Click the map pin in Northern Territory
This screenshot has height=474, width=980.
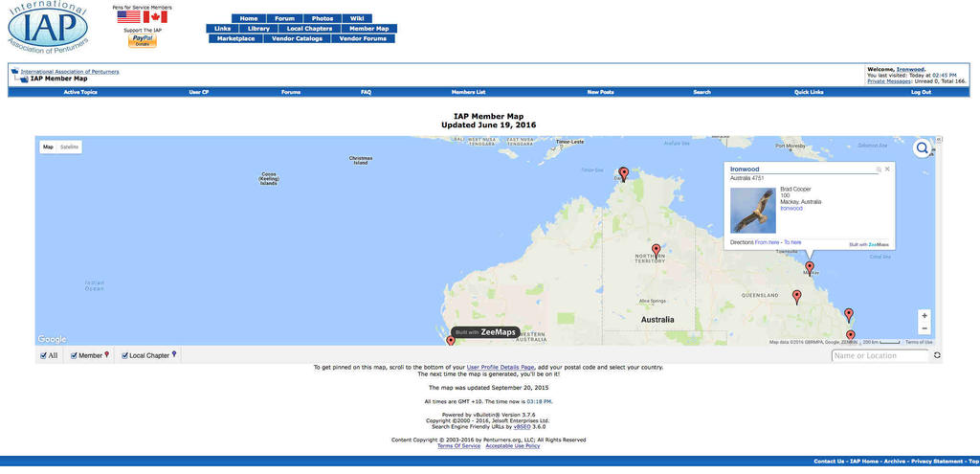[x=656, y=249]
